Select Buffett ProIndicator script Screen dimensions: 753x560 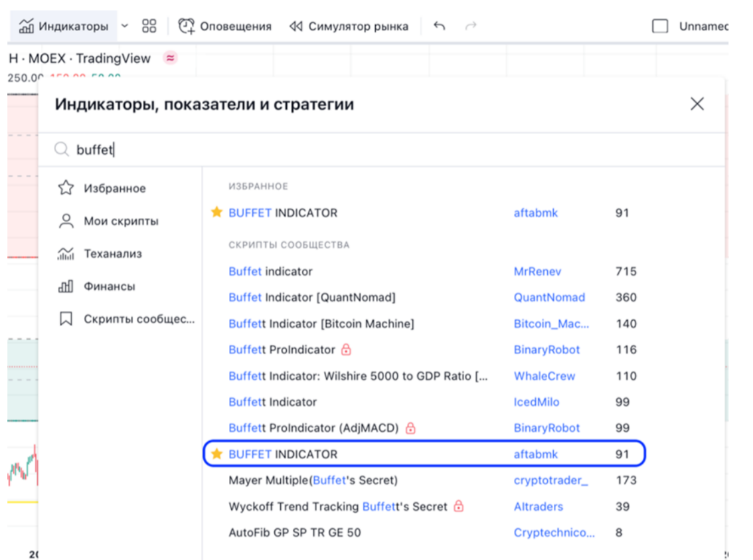click(x=282, y=349)
